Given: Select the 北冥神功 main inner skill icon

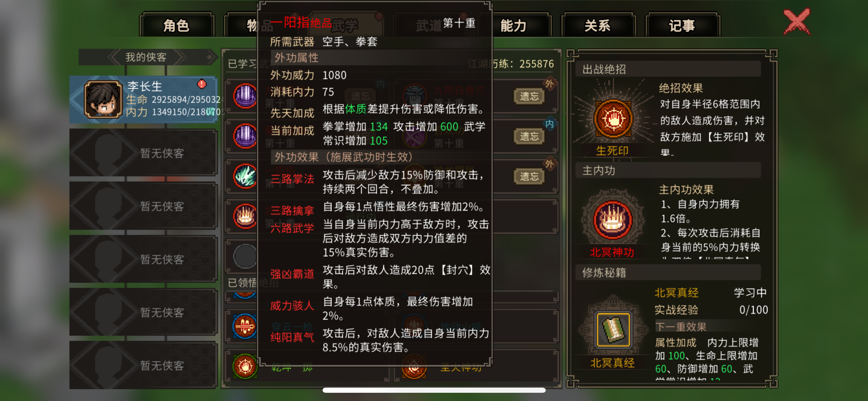Looking at the screenshot, I should click(613, 220).
